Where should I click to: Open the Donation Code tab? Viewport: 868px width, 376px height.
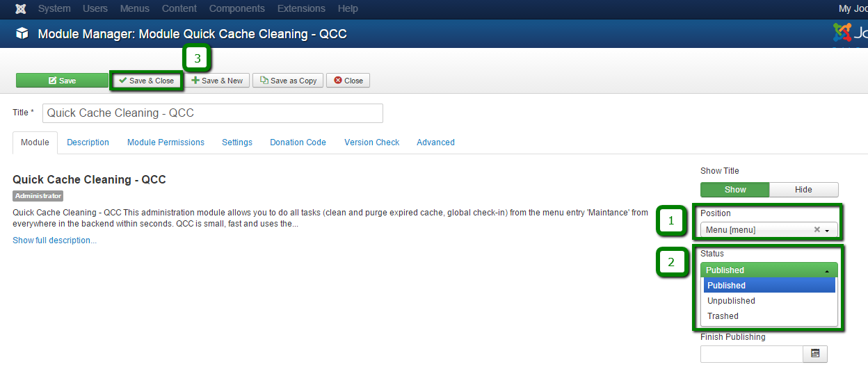[x=298, y=142]
